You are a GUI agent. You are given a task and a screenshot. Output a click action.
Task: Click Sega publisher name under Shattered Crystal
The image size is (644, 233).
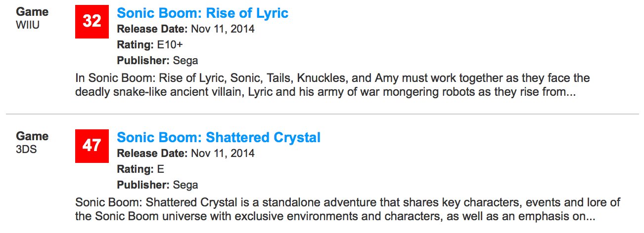tap(185, 186)
